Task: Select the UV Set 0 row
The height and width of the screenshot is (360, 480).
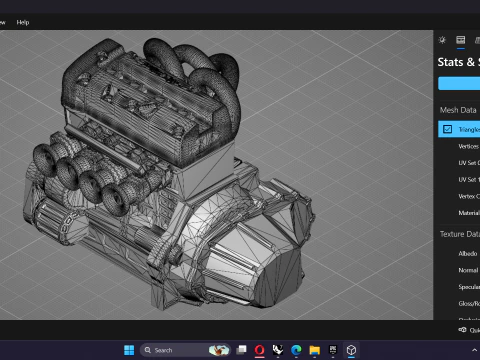Action: pyautogui.click(x=469, y=163)
